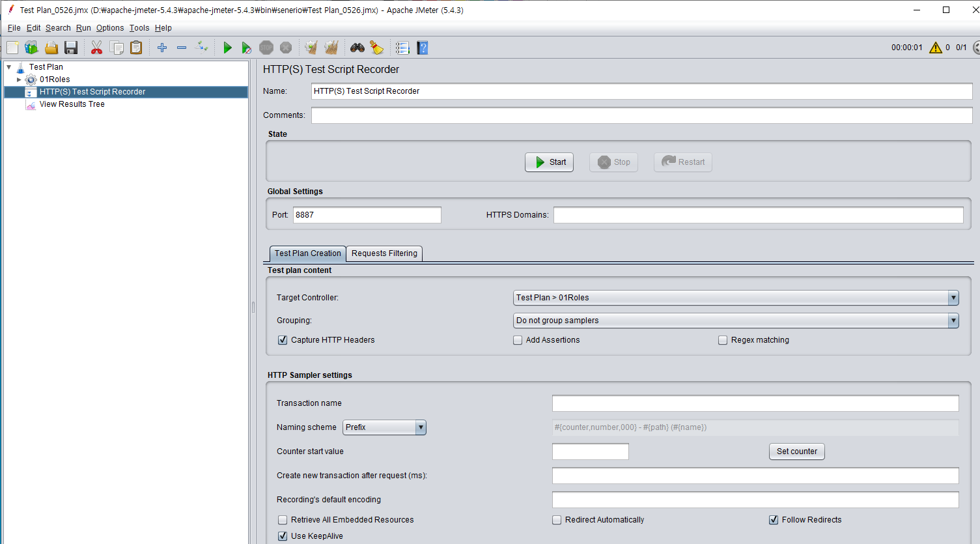Image resolution: width=980 pixels, height=544 pixels.
Task: Save the test plan with the floppy disk icon
Action: click(71, 48)
